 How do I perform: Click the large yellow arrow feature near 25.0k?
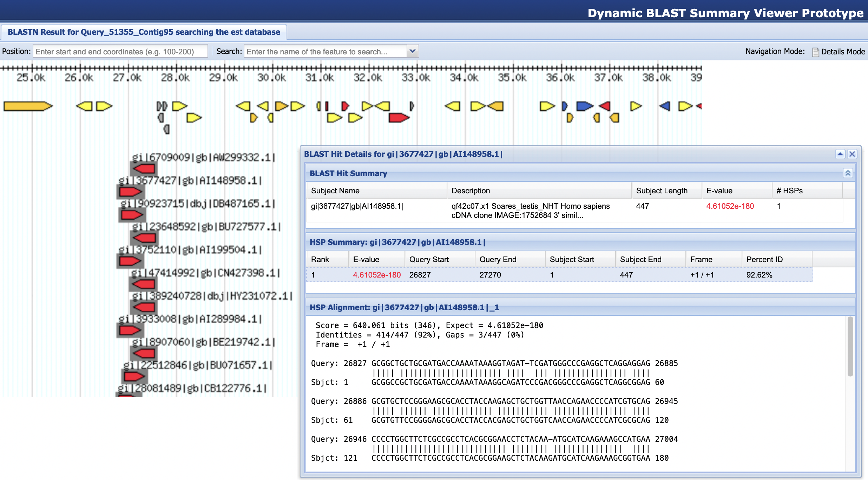[28, 106]
